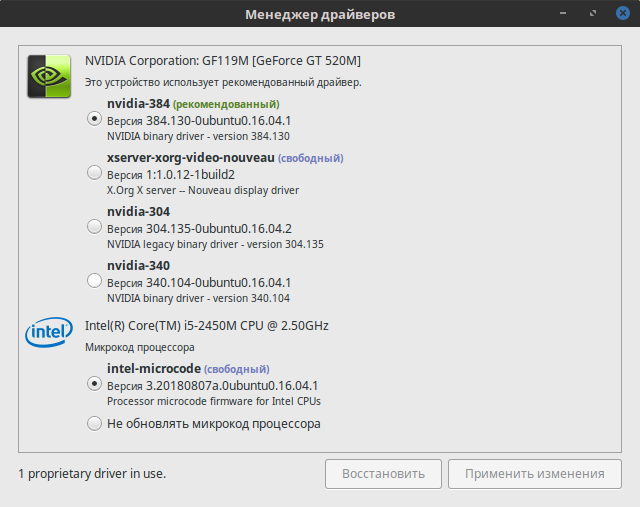Select the intel-microcode radio button
The width and height of the screenshot is (640, 507).
pyautogui.click(x=94, y=384)
